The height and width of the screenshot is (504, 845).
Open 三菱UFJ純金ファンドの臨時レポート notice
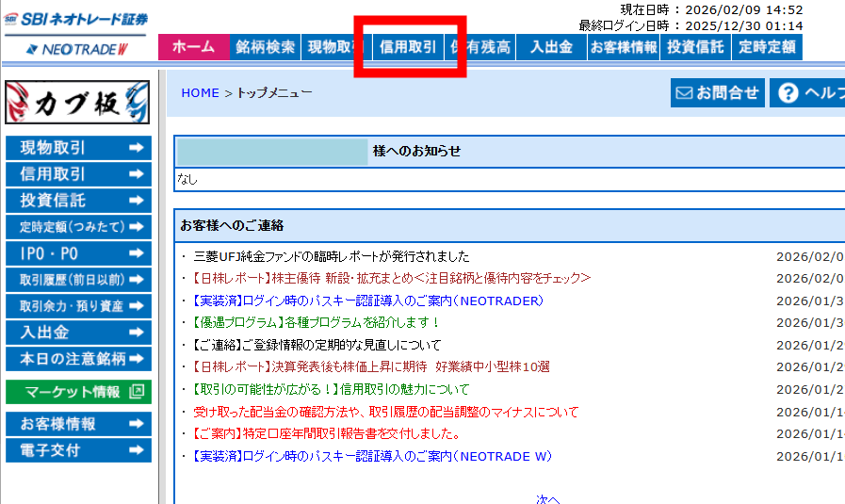point(332,256)
